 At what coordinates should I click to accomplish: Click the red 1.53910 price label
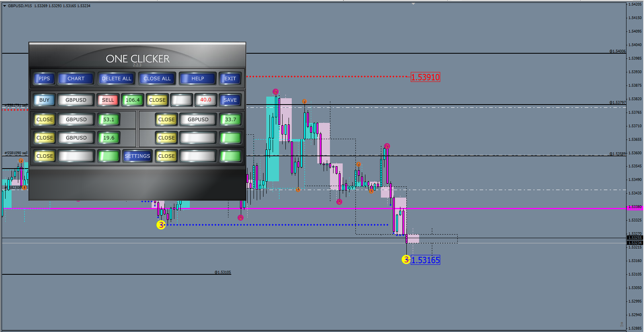[x=425, y=77]
